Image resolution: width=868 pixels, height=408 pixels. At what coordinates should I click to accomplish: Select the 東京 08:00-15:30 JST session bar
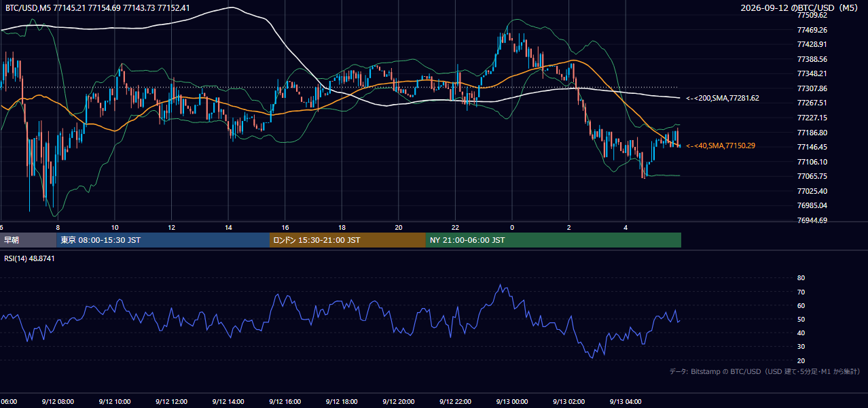coord(163,240)
